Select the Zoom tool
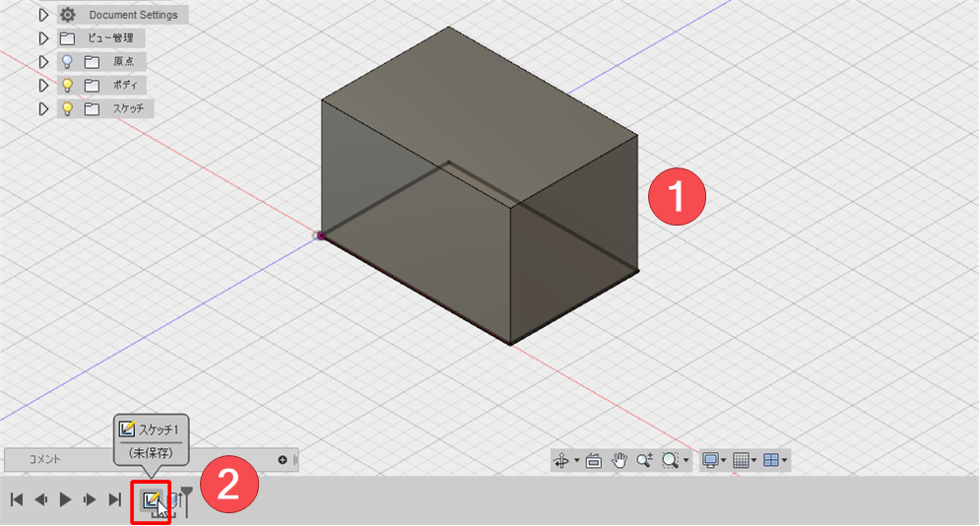The height and width of the screenshot is (526, 980). (644, 461)
